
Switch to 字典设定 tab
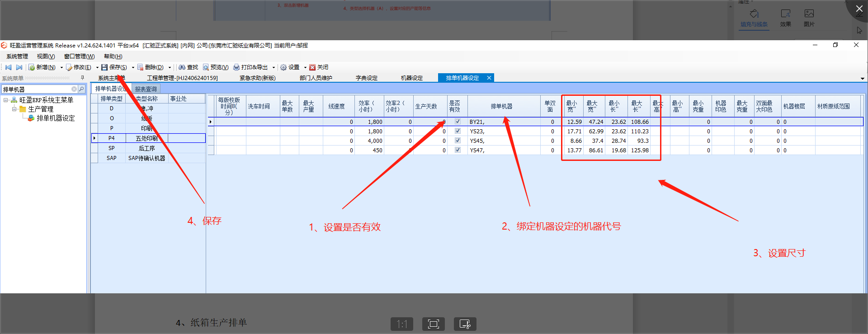(x=367, y=78)
